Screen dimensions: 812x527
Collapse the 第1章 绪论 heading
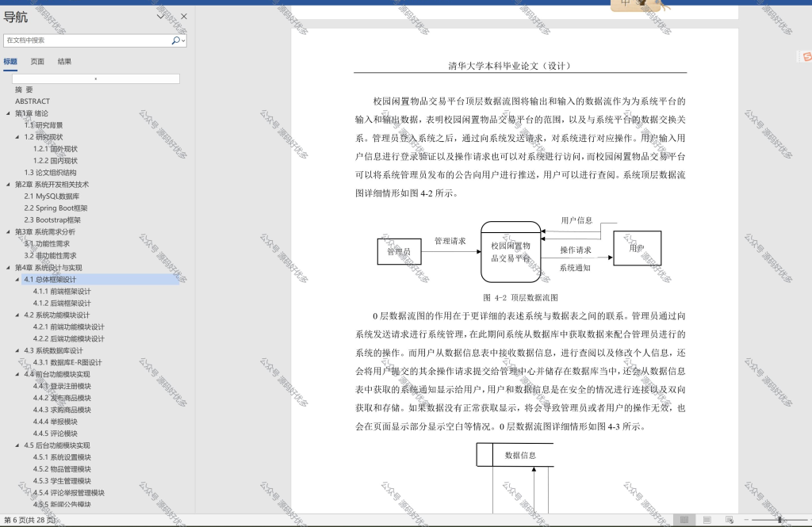click(x=8, y=113)
